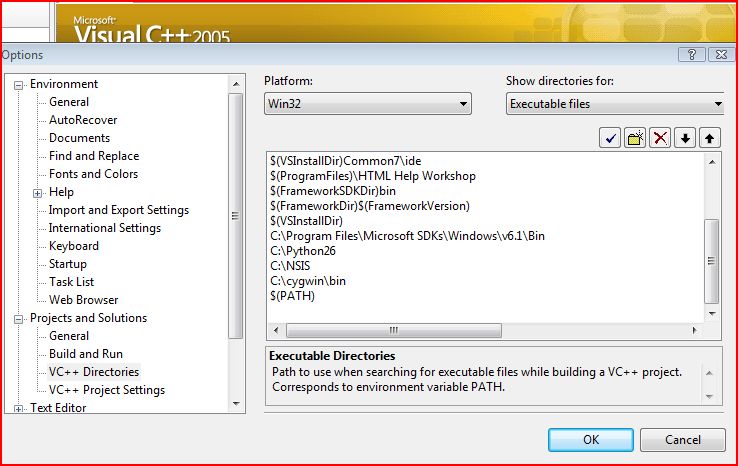The width and height of the screenshot is (738, 466).
Task: Click directory list horizontal scroll left arrow
Action: point(276,330)
